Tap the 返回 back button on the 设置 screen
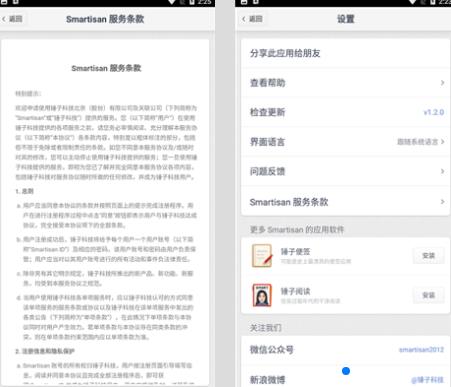Viewport: 451px width, 387px height. [x=252, y=19]
